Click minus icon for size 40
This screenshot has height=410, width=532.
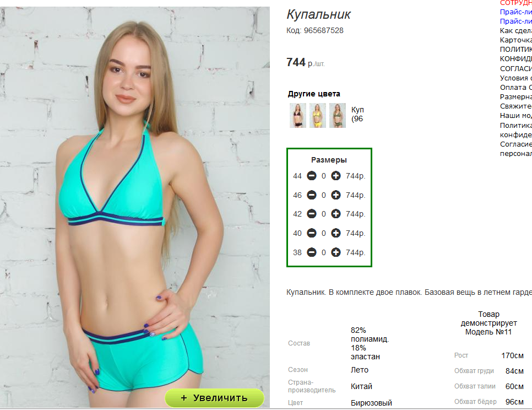(312, 233)
